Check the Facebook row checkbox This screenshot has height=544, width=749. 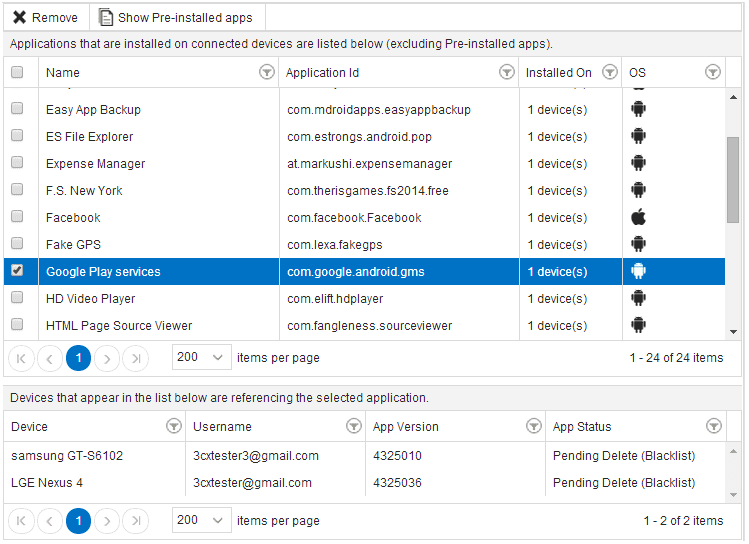(x=17, y=216)
